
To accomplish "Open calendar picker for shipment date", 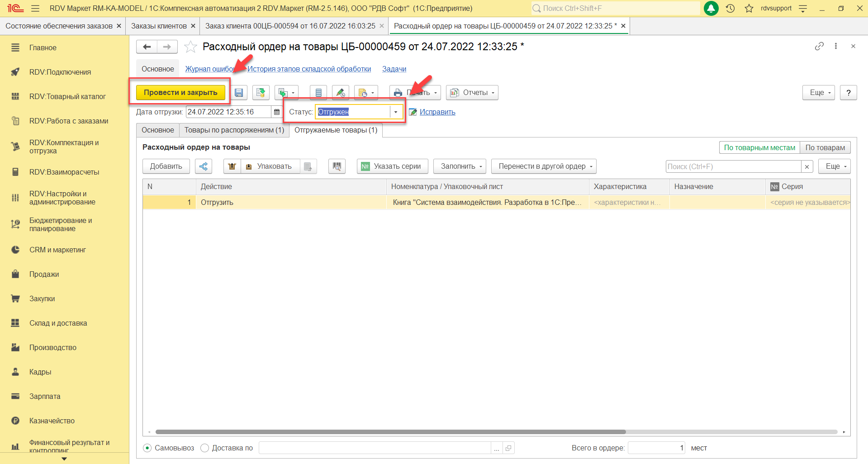I will pyautogui.click(x=277, y=112).
